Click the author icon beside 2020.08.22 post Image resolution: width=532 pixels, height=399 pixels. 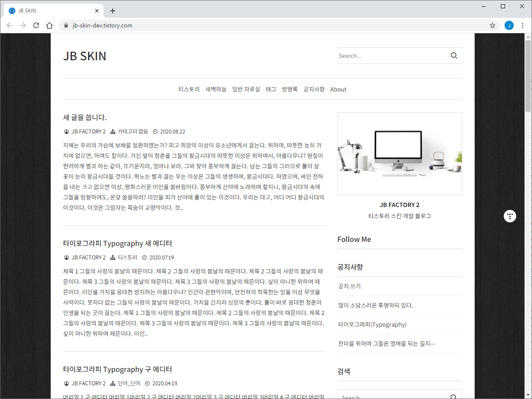coord(66,131)
